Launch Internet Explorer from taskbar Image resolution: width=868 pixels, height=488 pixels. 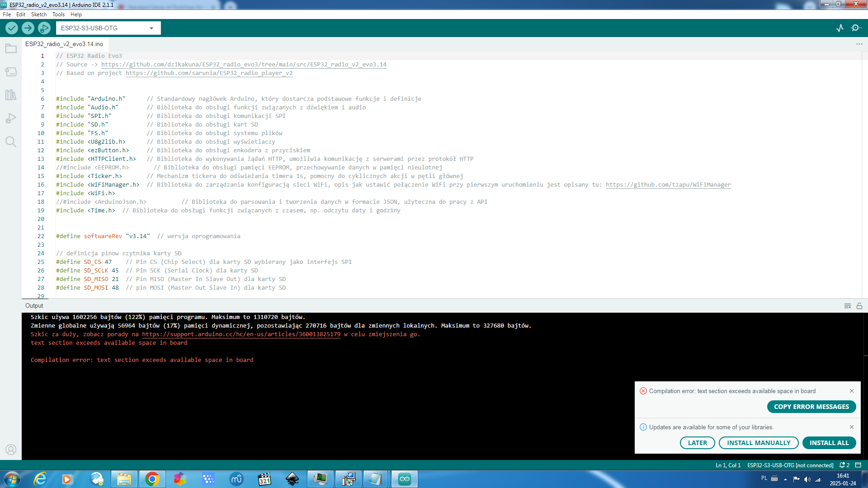tap(40, 479)
